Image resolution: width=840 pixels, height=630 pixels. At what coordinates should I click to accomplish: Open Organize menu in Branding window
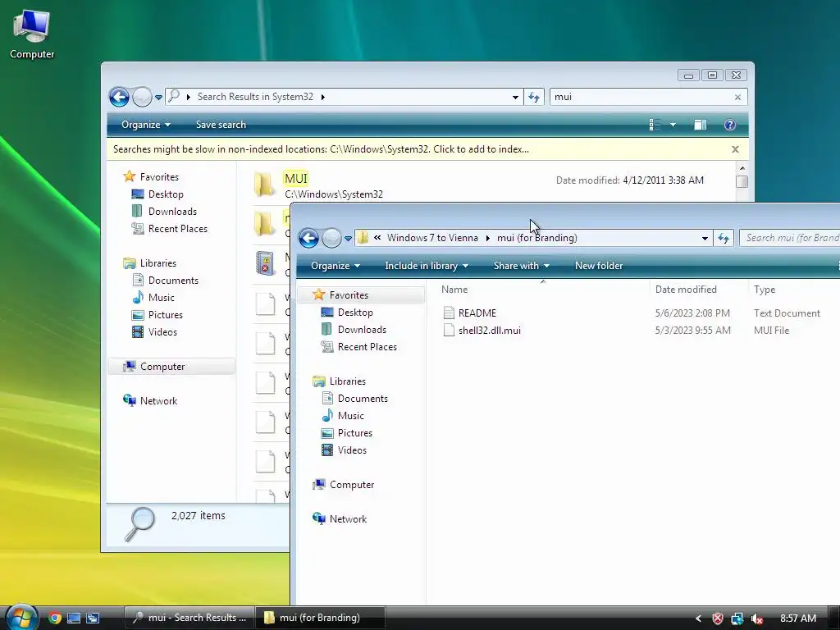[x=336, y=266]
